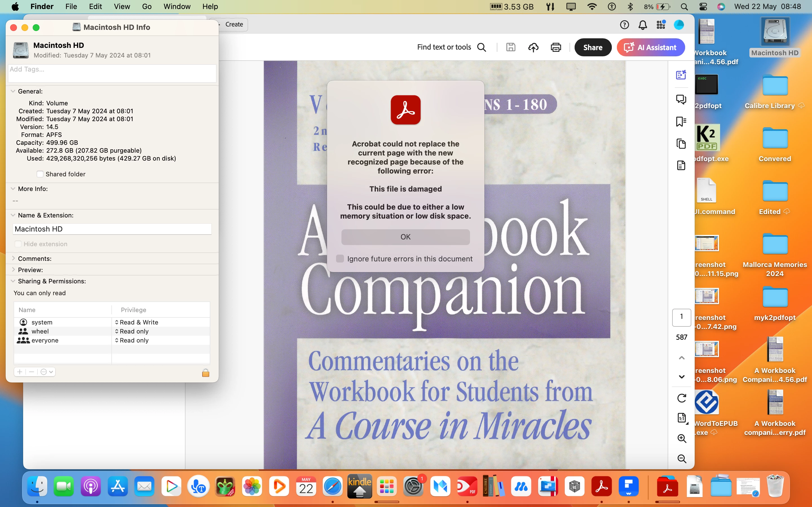
Task: Check Ignore future errors in this document
Action: (x=340, y=259)
